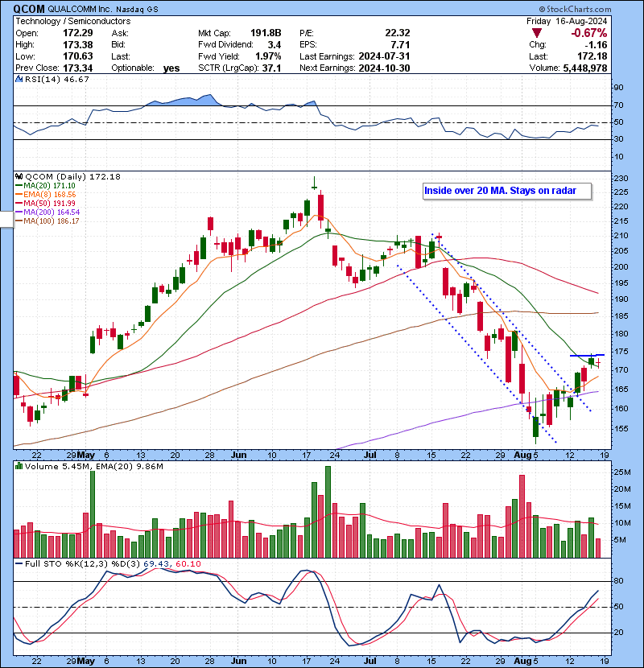The image size is (644, 668).
Task: Click the Low value 170.63
Action: 78,56
